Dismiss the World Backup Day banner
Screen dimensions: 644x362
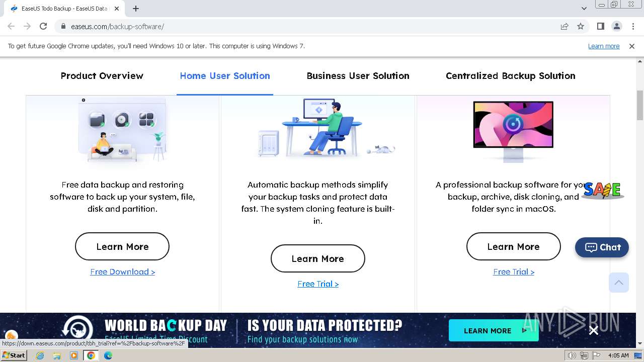[x=594, y=330]
